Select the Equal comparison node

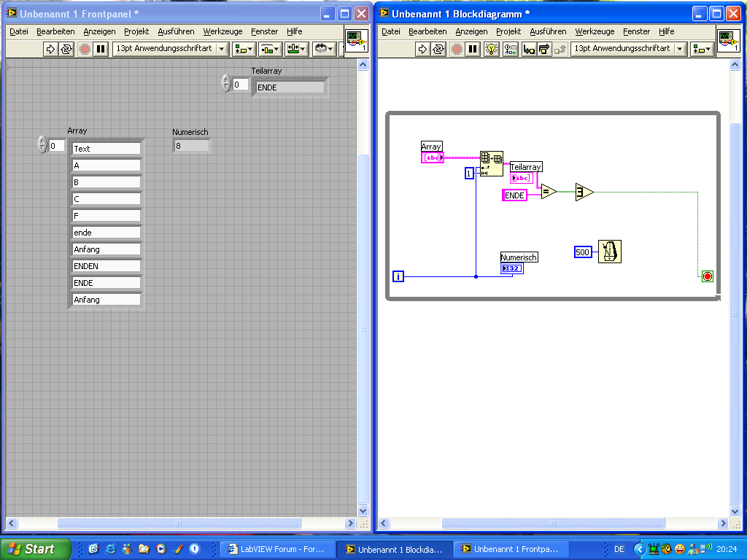click(549, 192)
